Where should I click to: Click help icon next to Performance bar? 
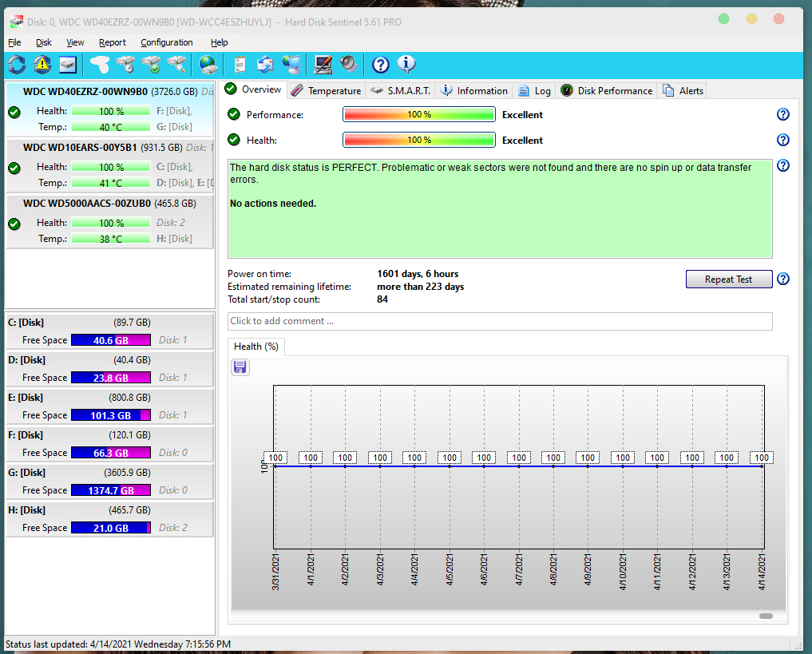click(783, 114)
